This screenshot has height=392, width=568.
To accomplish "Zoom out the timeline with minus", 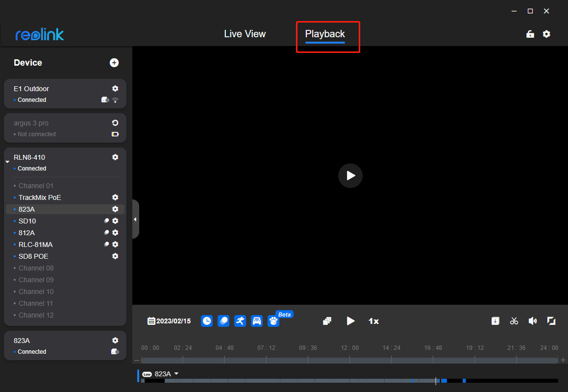I will [x=137, y=361].
